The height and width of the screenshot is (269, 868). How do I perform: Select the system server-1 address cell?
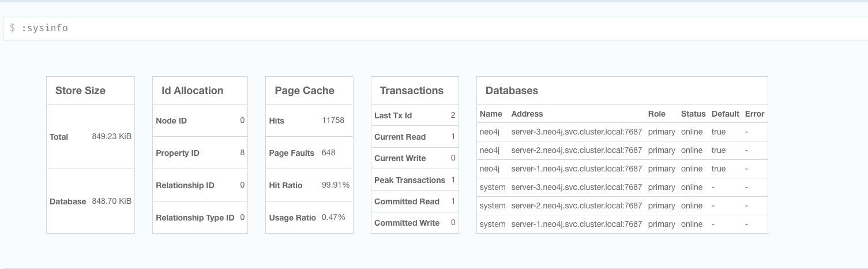[x=576, y=224]
